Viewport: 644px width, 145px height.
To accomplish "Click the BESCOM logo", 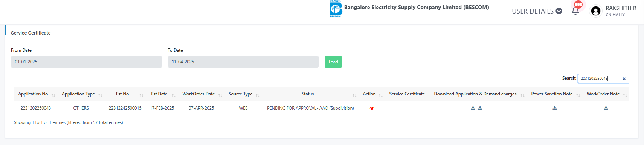I will click(336, 9).
